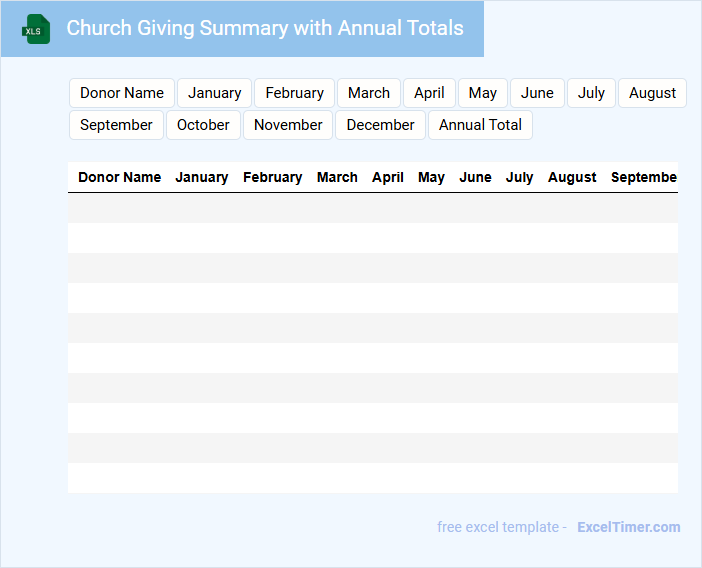Select the February table column header

pos(272,177)
